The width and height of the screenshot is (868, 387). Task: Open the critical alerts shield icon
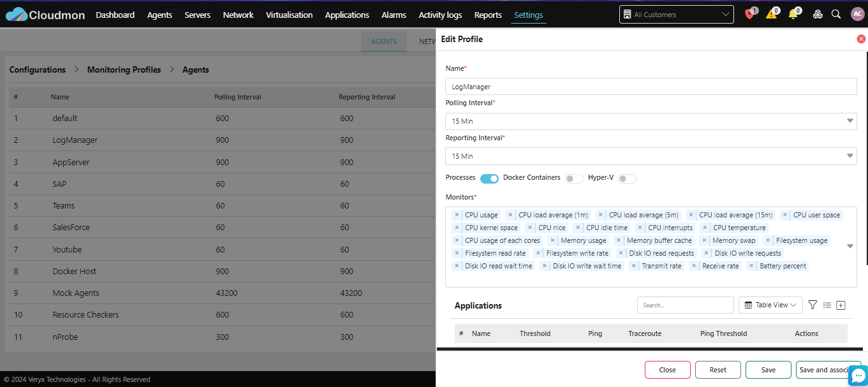750,14
